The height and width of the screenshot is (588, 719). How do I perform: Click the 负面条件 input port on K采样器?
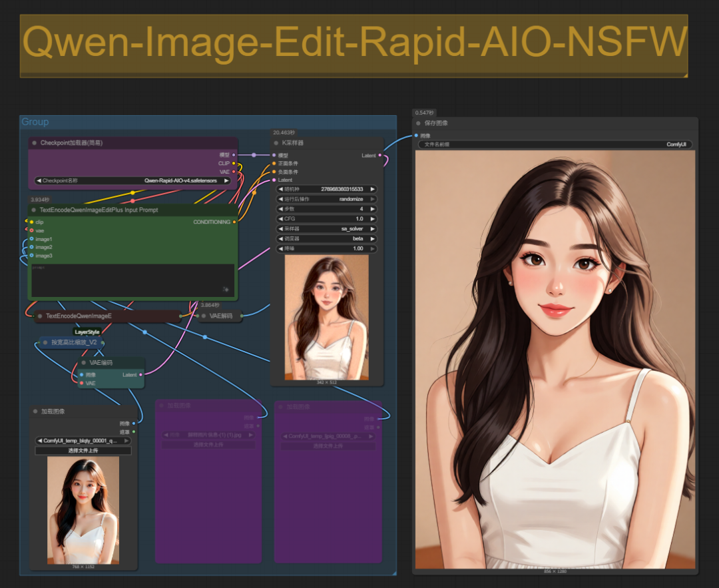tap(274, 172)
